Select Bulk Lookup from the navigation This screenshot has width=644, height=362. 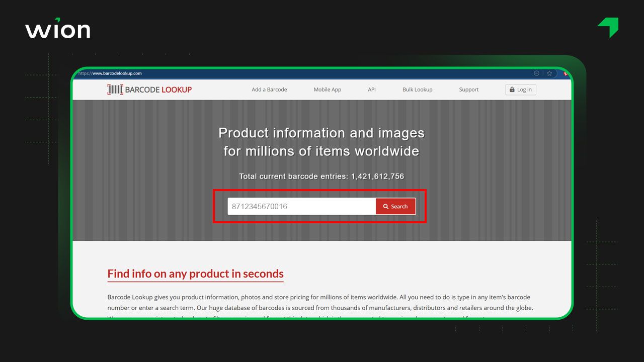pos(417,89)
